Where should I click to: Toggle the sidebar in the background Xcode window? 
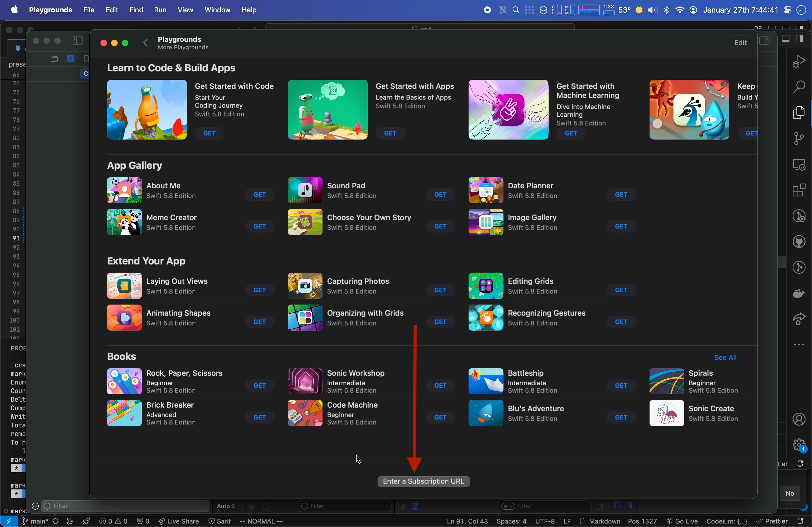(78, 41)
